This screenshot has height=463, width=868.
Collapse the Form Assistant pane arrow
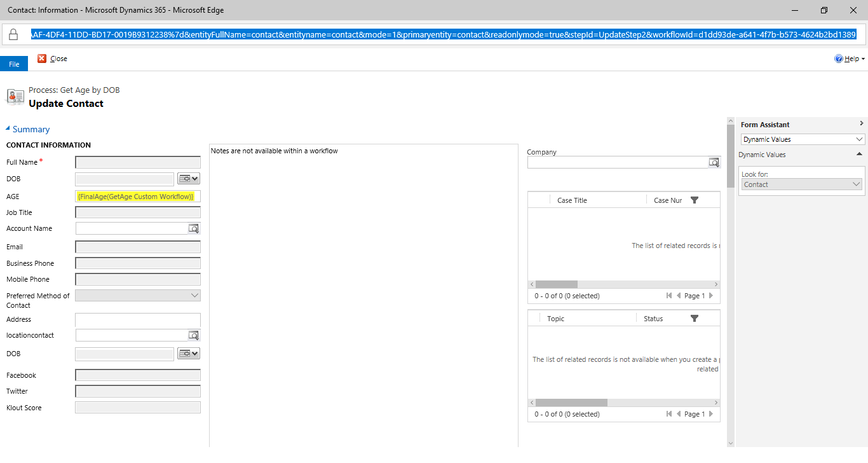click(861, 123)
